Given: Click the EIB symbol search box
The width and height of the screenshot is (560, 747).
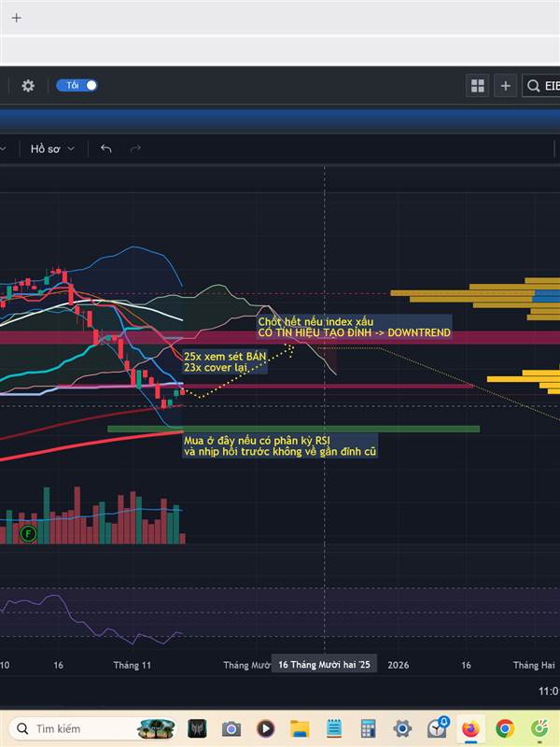Looking at the screenshot, I should click(541, 86).
